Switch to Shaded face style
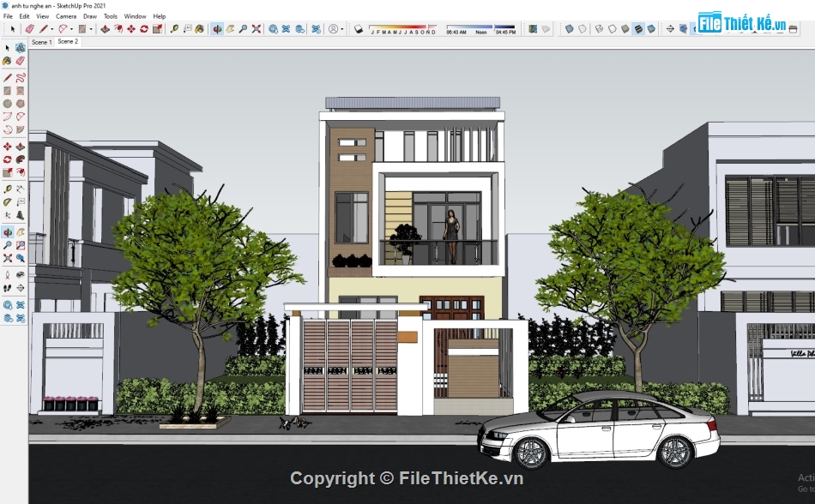The width and height of the screenshot is (815, 504). (625, 28)
